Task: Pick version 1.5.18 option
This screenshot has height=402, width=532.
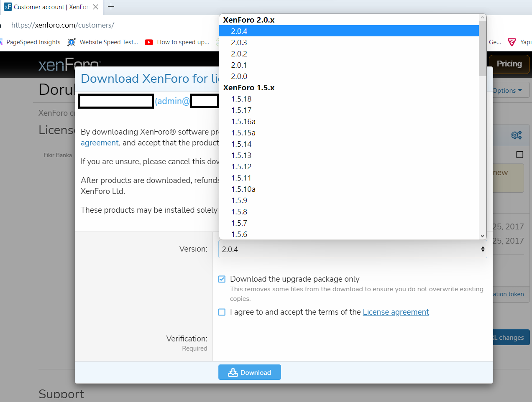Action: (349, 99)
